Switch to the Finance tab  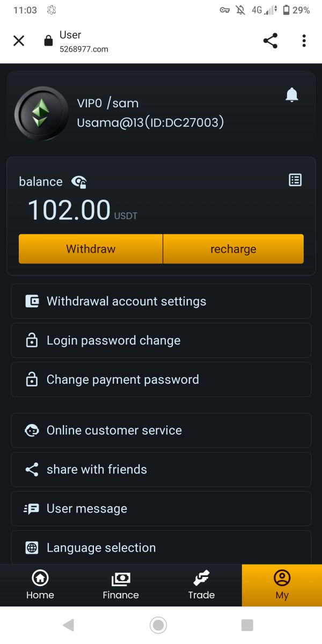pyautogui.click(x=121, y=585)
